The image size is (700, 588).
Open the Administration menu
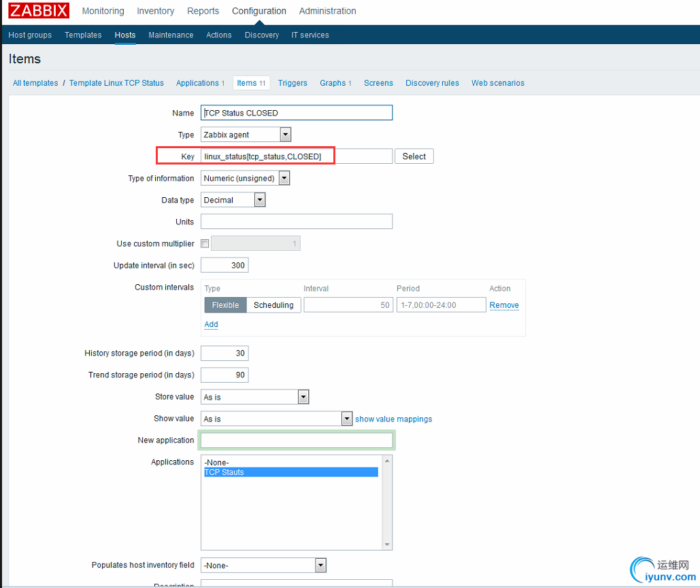pyautogui.click(x=328, y=11)
